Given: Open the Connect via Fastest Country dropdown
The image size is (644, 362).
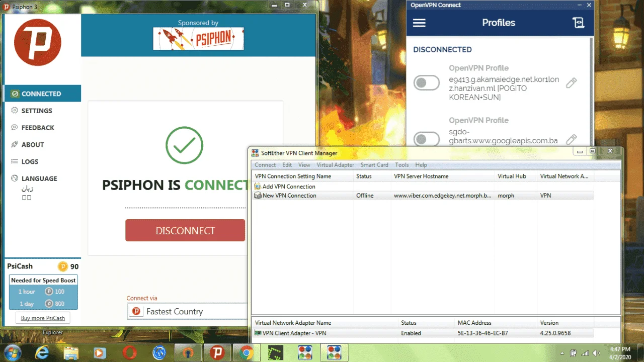Looking at the screenshot, I should [x=187, y=312].
